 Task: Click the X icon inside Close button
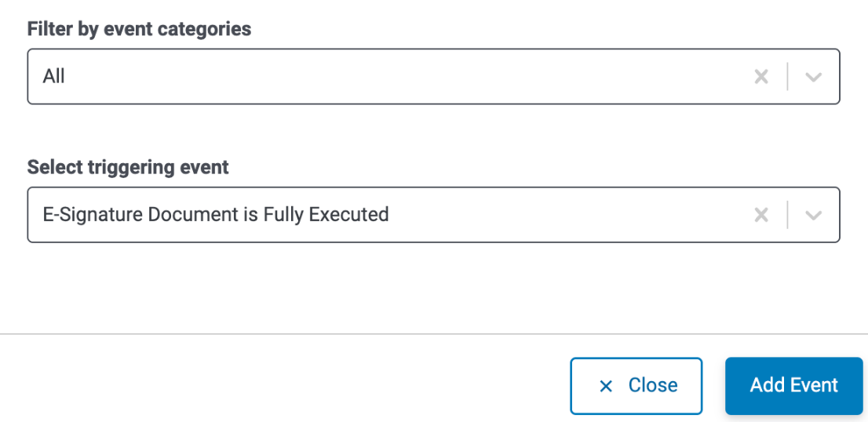606,386
